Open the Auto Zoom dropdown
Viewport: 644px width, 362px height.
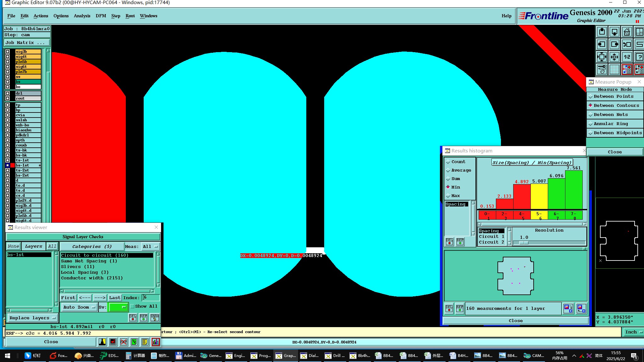coord(79,307)
